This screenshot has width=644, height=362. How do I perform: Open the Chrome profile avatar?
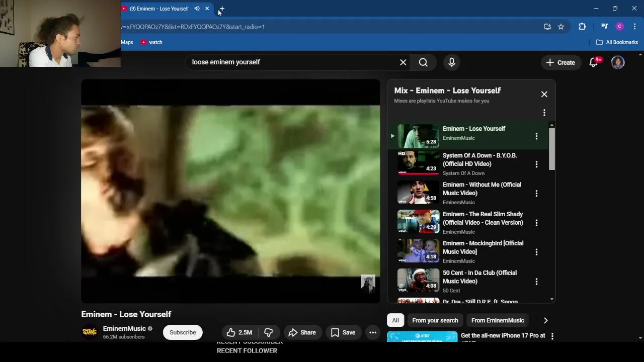click(x=620, y=27)
